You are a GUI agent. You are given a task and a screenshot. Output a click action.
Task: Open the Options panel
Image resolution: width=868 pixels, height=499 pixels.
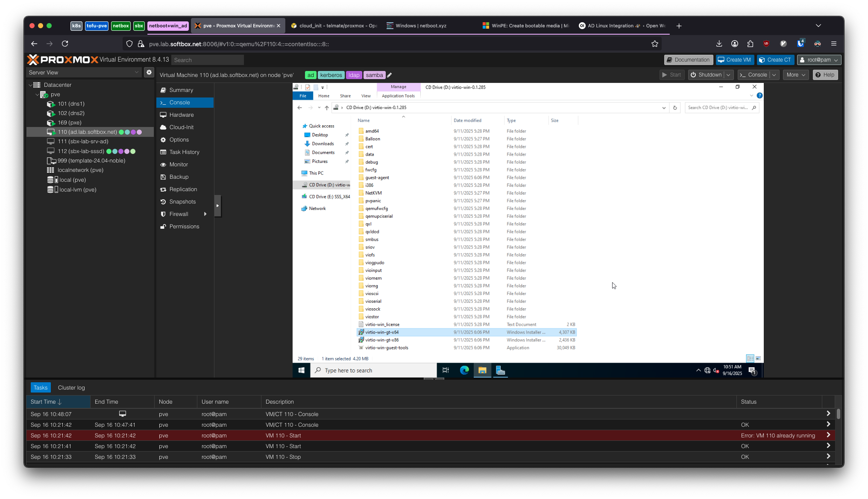click(179, 139)
